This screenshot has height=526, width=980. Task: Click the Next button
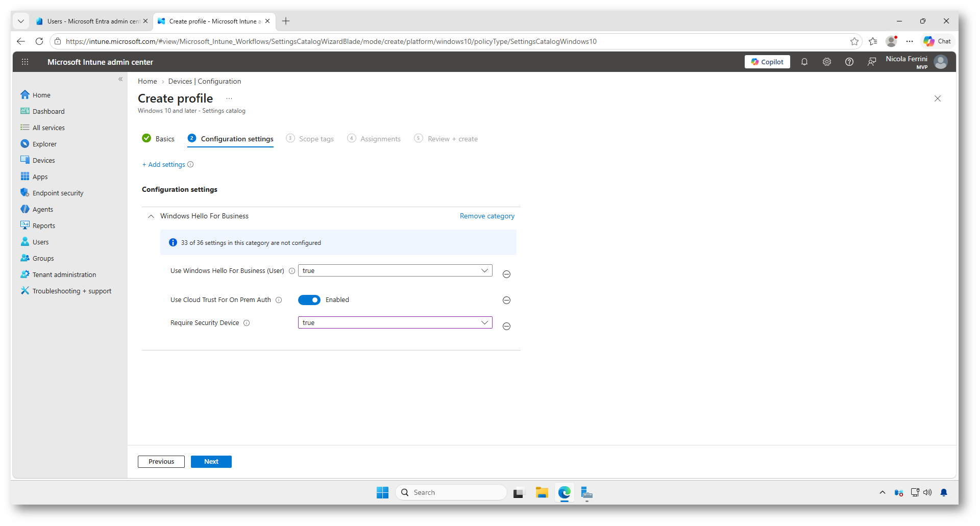(211, 462)
